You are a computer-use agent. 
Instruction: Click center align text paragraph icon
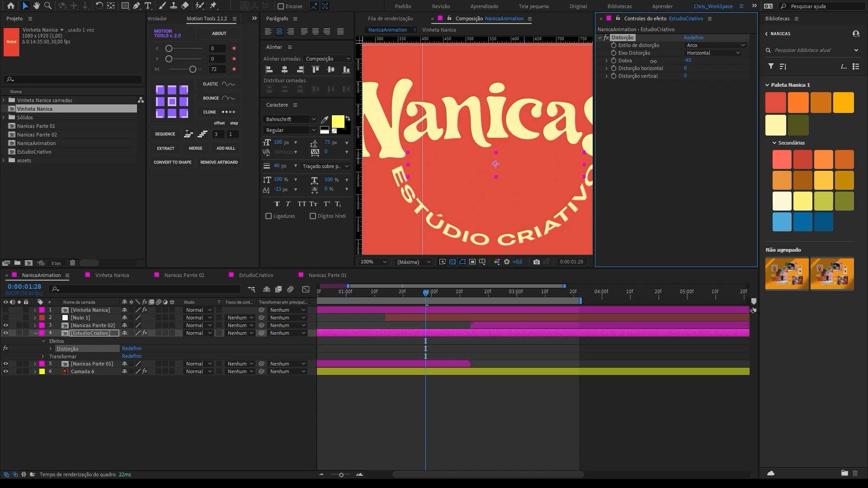pos(279,32)
